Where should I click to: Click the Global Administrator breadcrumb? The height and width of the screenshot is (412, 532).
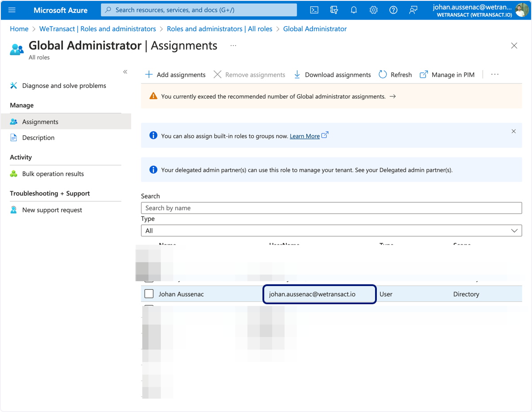[x=315, y=29]
